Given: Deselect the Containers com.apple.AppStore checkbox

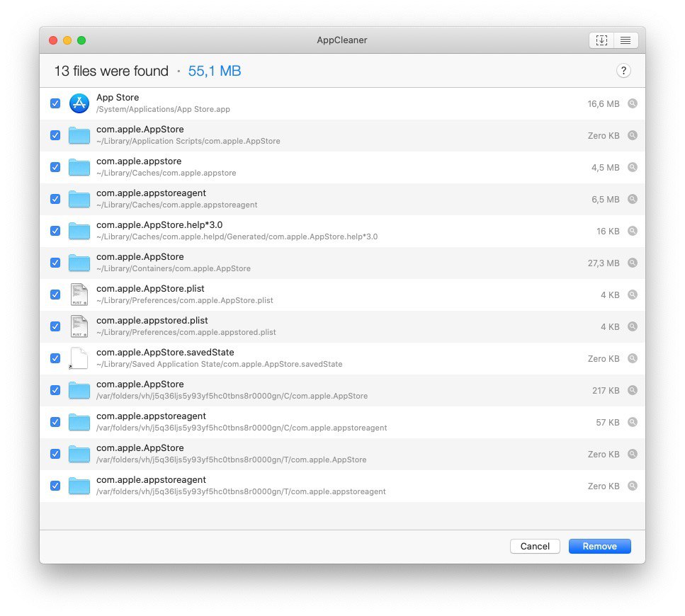Looking at the screenshot, I should (55, 263).
